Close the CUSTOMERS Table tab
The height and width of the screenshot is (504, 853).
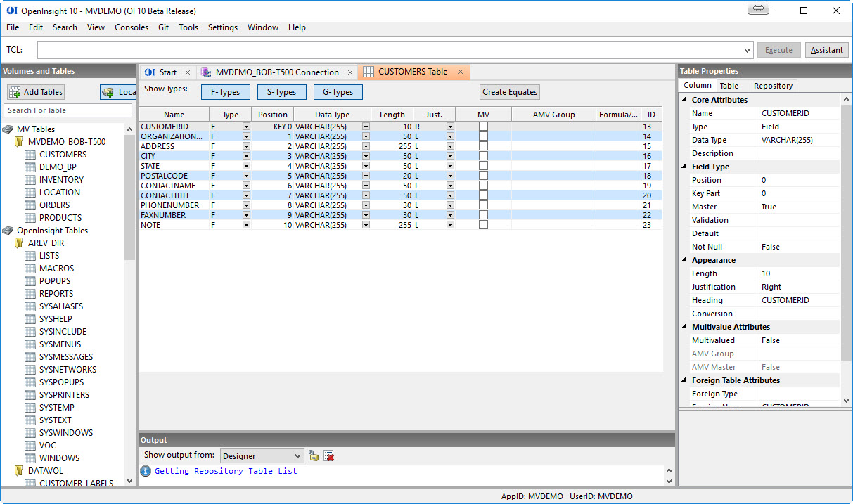461,72
